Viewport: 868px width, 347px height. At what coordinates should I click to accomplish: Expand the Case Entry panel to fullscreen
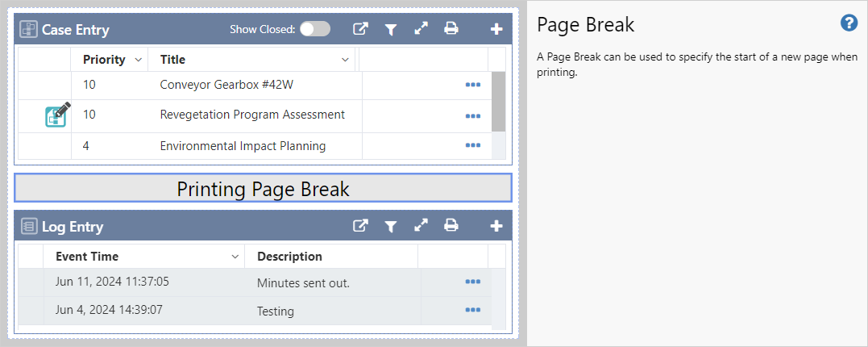click(x=421, y=29)
